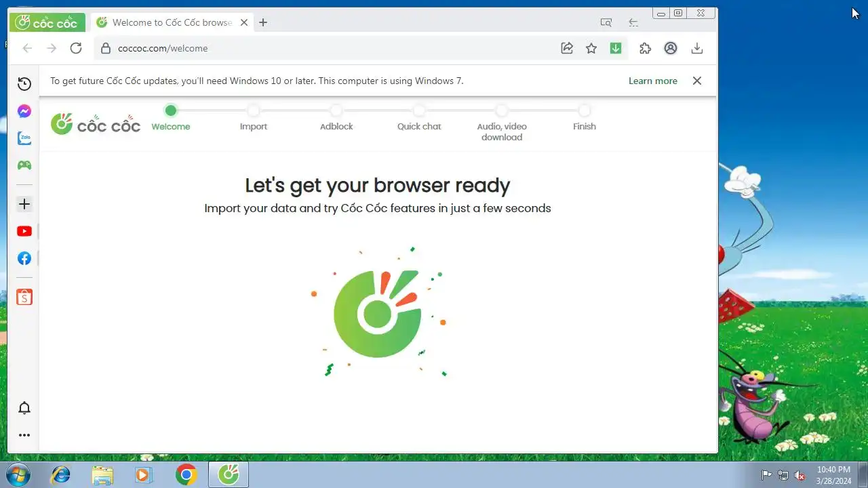The height and width of the screenshot is (488, 868).
Task: Open the Downloads toolbar icon
Action: coord(696,48)
